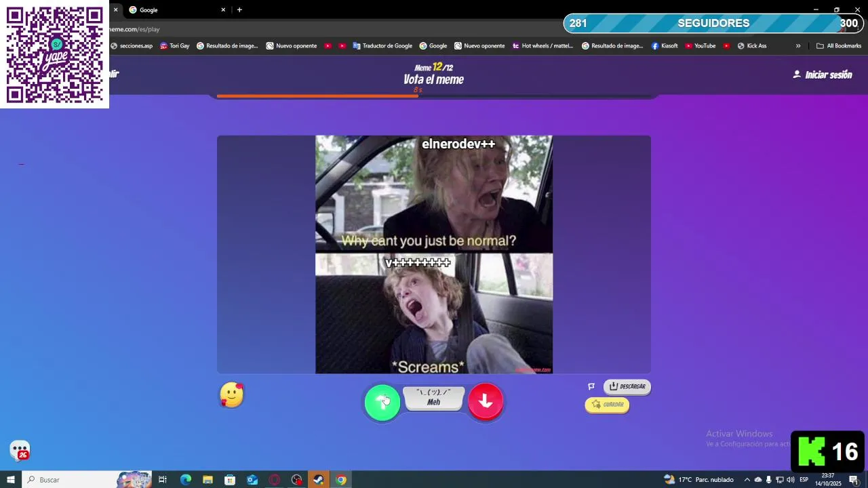Downvote the meme with the red arrow

[486, 401]
